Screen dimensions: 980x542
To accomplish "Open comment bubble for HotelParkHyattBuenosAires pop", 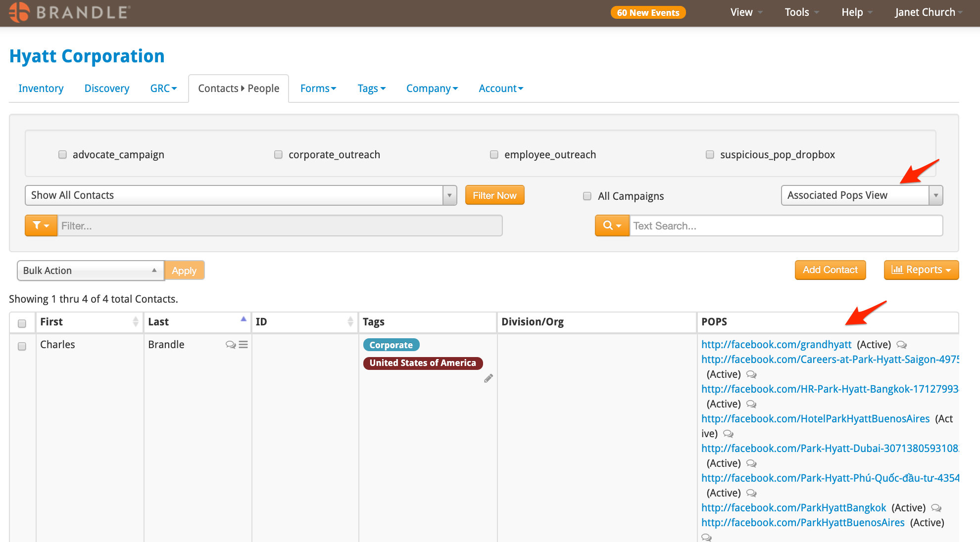I will (x=728, y=434).
